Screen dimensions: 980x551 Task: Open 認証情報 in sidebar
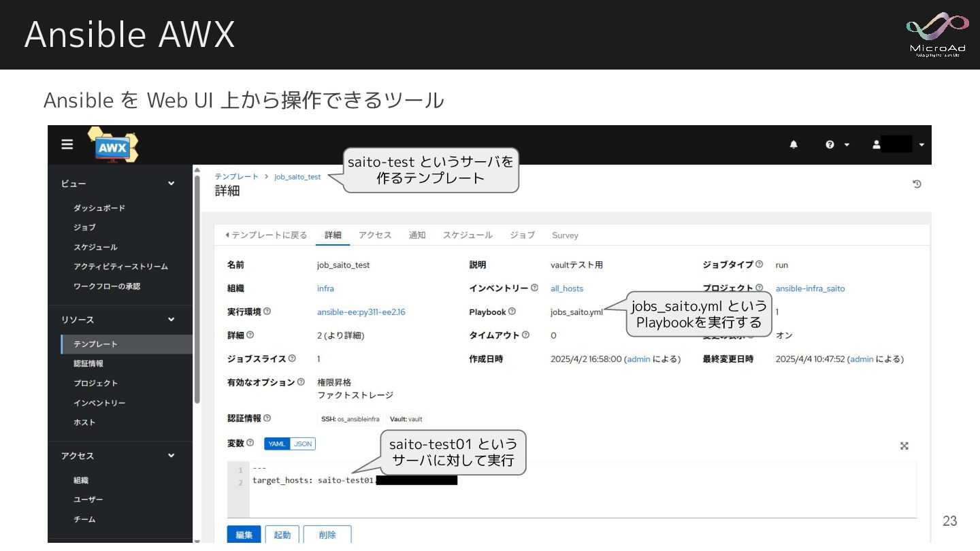pos(88,363)
